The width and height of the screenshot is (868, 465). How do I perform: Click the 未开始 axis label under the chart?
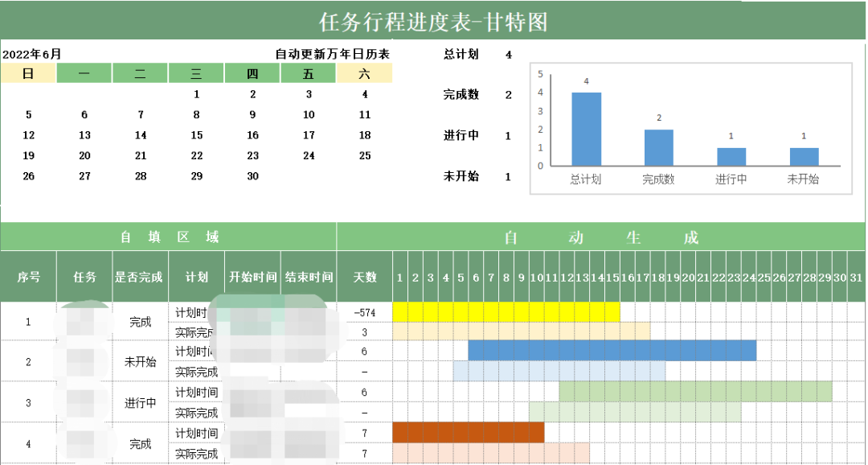point(803,179)
